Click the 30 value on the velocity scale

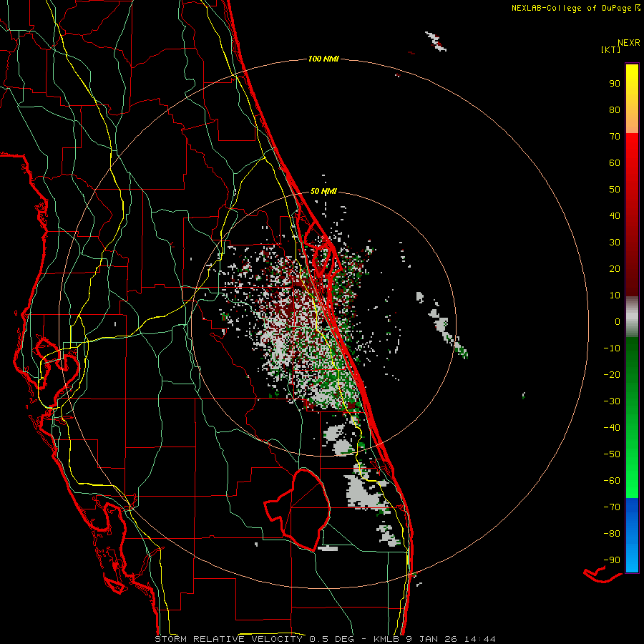point(615,243)
